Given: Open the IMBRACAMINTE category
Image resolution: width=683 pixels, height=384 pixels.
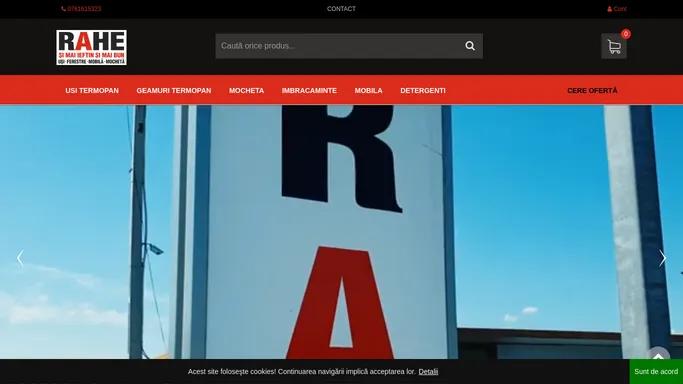Looking at the screenshot, I should [309, 91].
